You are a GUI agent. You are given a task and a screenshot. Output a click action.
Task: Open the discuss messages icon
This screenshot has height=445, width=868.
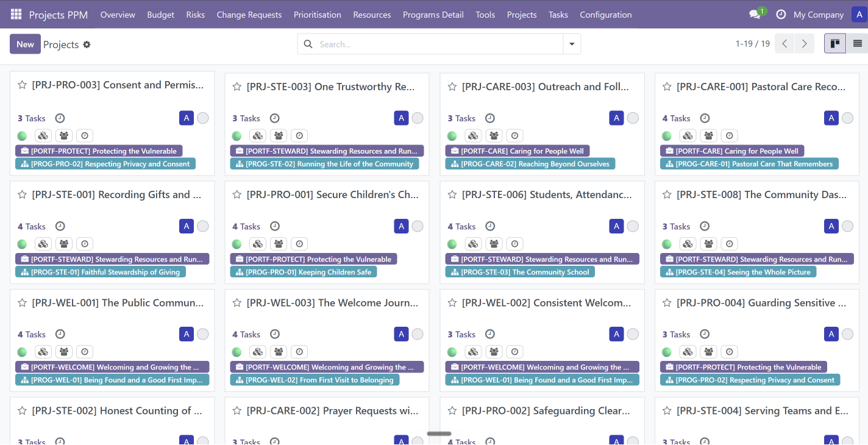[755, 15]
